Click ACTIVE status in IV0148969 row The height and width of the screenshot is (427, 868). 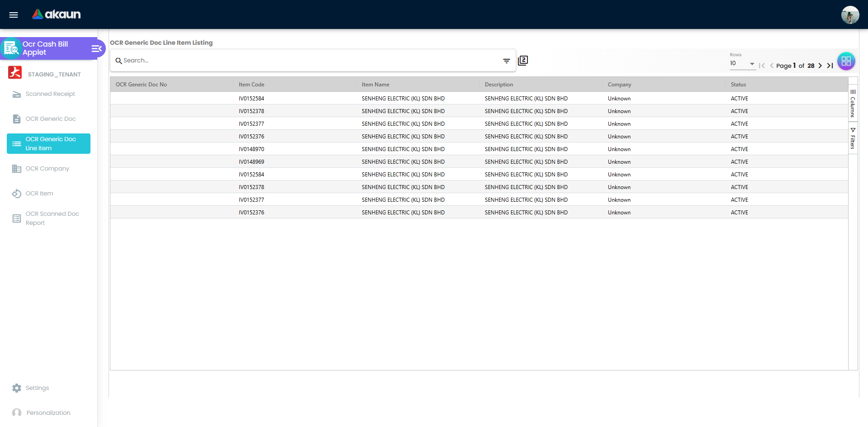click(740, 162)
